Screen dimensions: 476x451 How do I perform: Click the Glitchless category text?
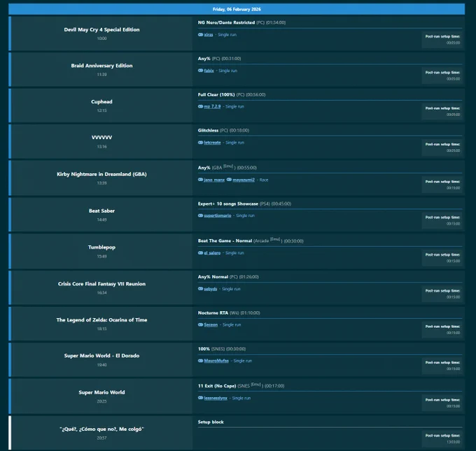coord(208,131)
